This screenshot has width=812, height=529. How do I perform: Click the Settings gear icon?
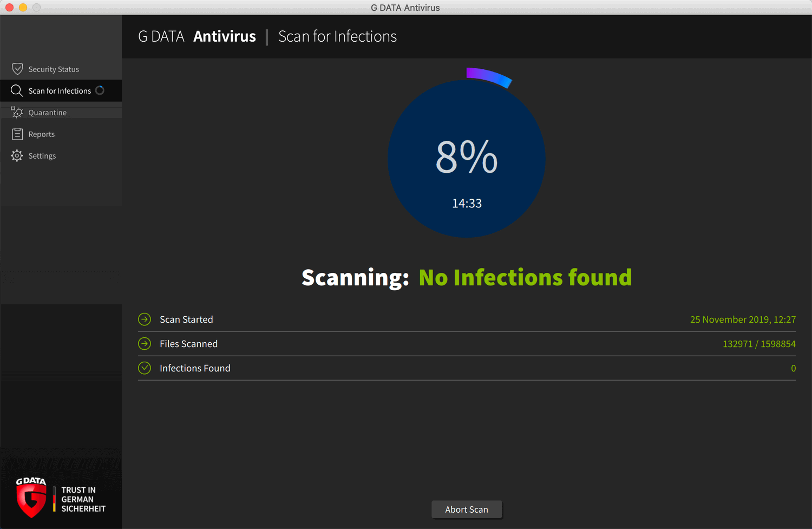17,155
